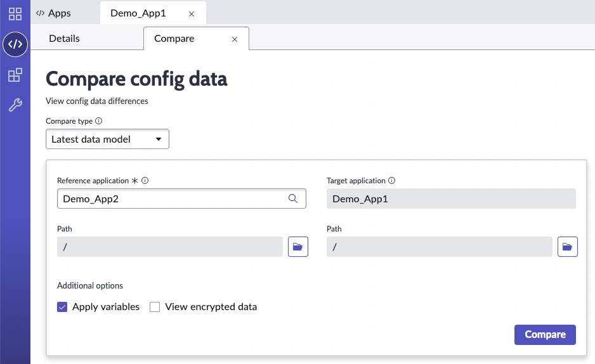Image resolution: width=595 pixels, height=364 pixels.
Task: Click the search magnifier in Reference application field
Action: pyautogui.click(x=293, y=198)
